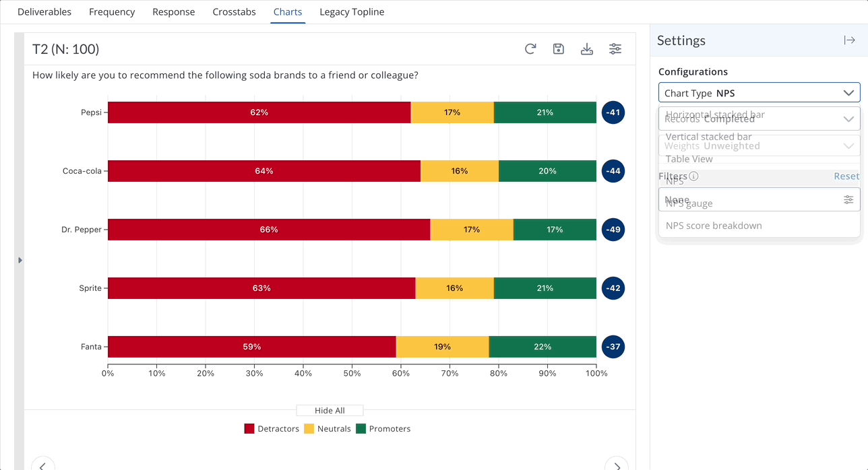Open the Chart Type dropdown
This screenshot has height=470, width=868.
click(x=759, y=93)
